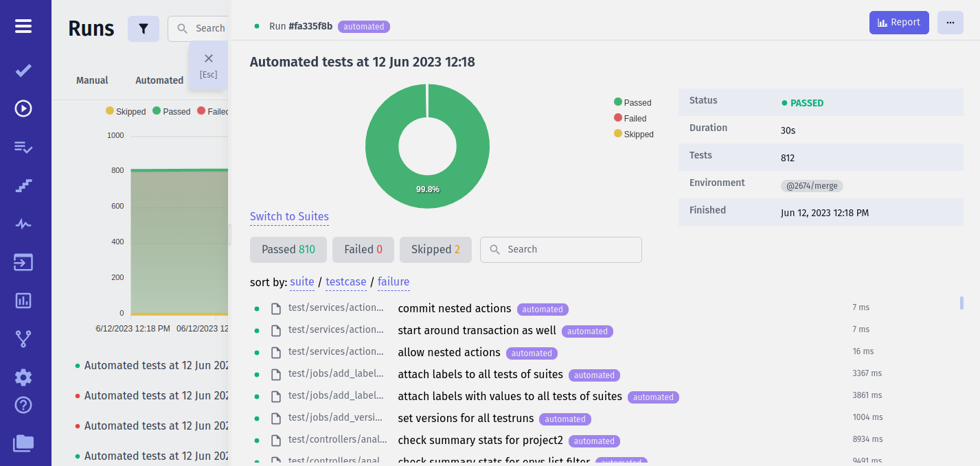Switch to the Manual tab
This screenshot has height=466, width=980.
92,80
